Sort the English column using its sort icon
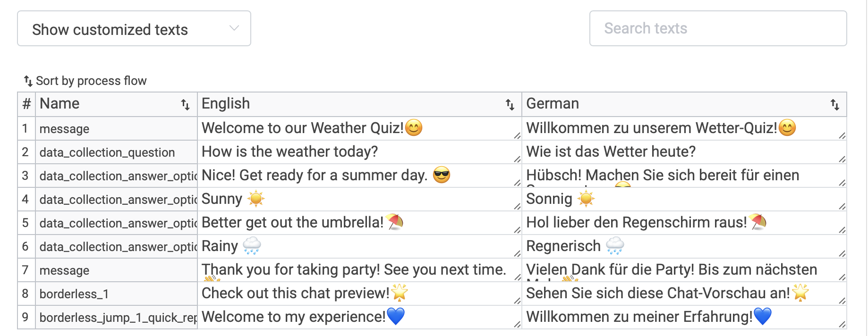868x336 pixels. 510,104
